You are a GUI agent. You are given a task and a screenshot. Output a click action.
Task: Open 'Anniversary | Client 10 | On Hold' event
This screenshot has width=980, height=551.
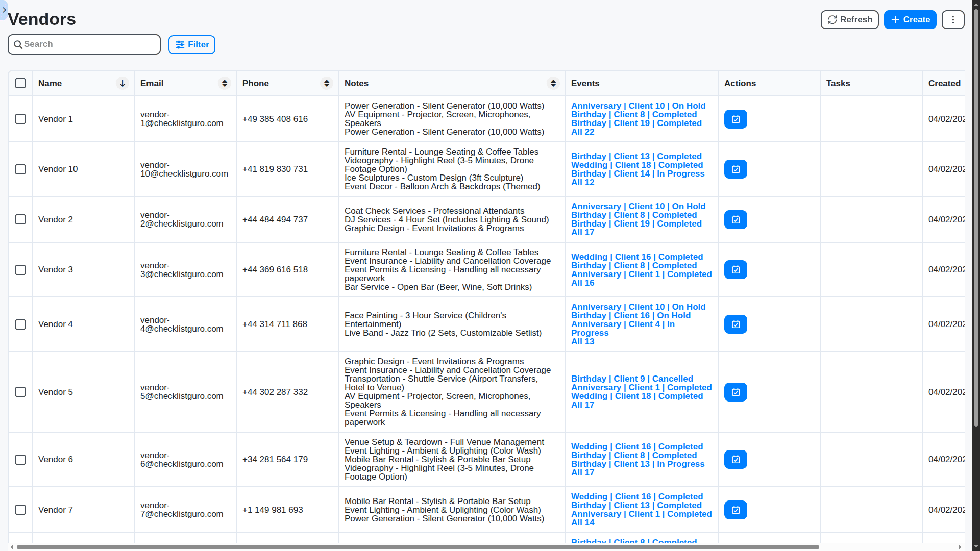pos(638,106)
